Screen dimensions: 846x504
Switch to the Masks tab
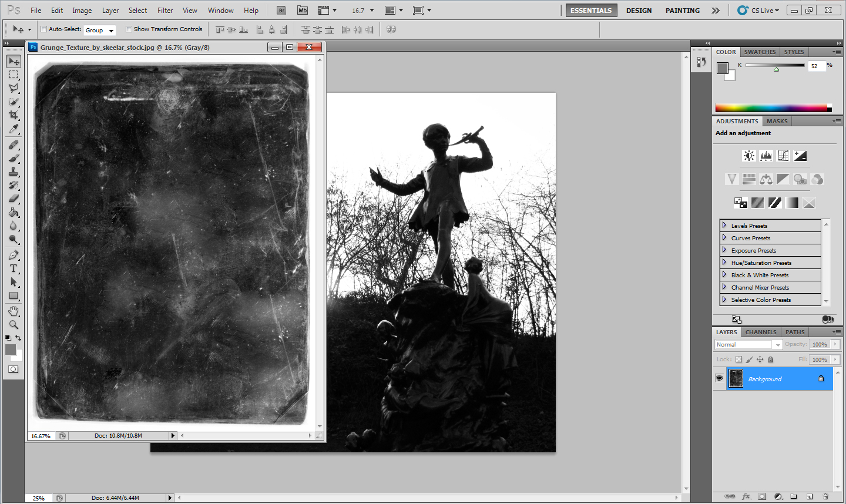[x=777, y=121]
